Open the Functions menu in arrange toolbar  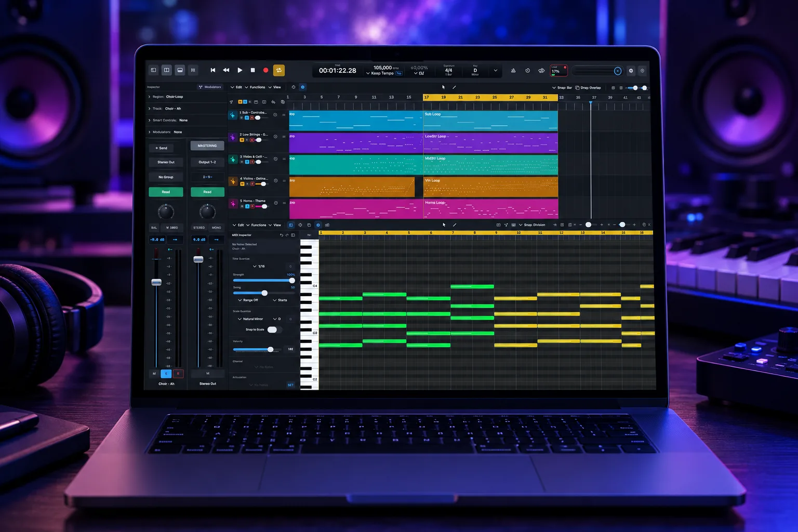[255, 87]
